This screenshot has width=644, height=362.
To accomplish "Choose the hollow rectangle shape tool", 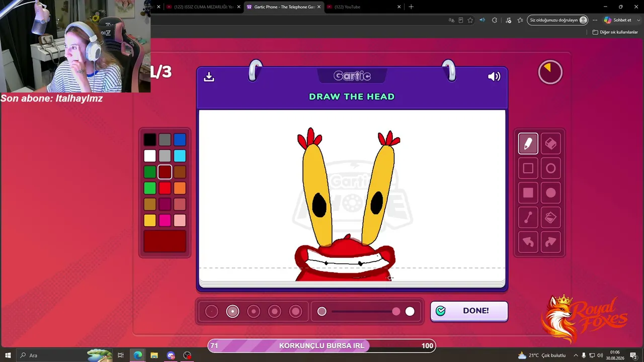I will (528, 168).
